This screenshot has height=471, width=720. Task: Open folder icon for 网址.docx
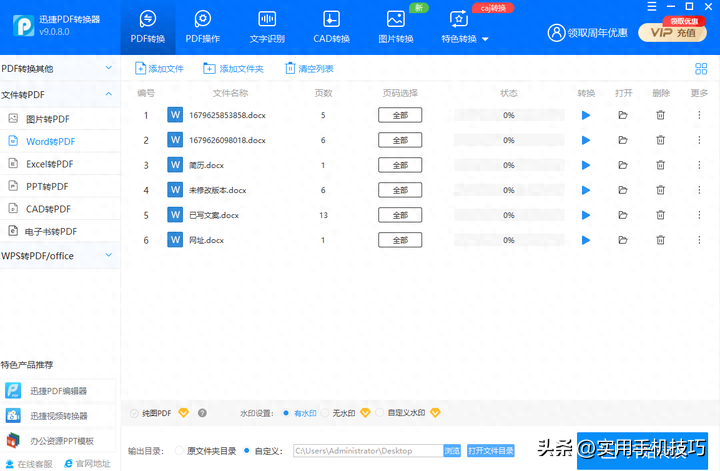623,240
